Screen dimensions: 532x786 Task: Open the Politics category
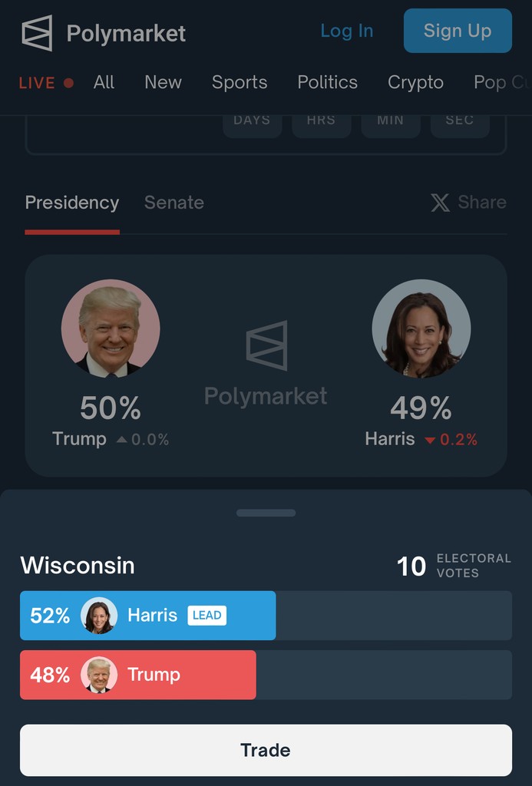click(327, 82)
